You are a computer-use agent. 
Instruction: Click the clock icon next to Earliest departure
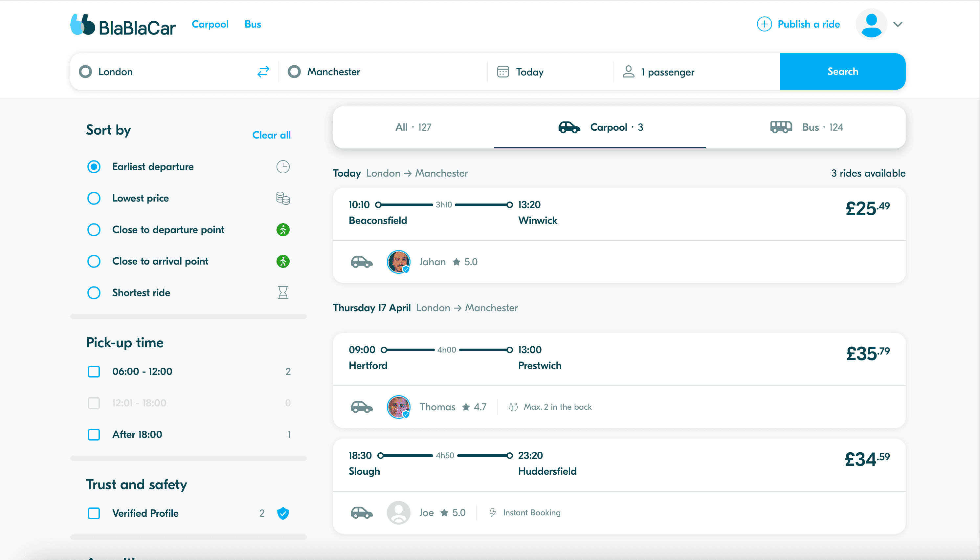pyautogui.click(x=283, y=167)
